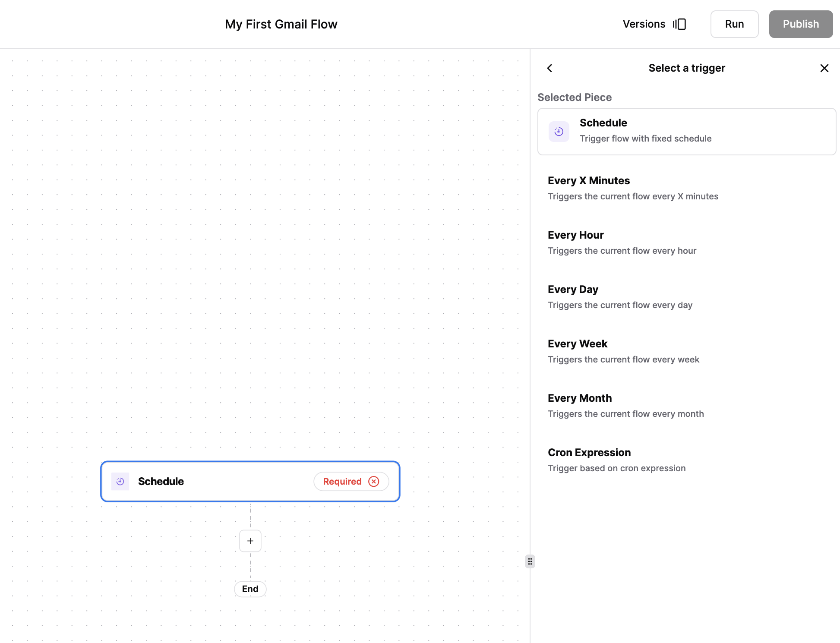Click 'Trigger flow with fixed schedule' description
This screenshot has height=643, width=840.
[x=646, y=139]
